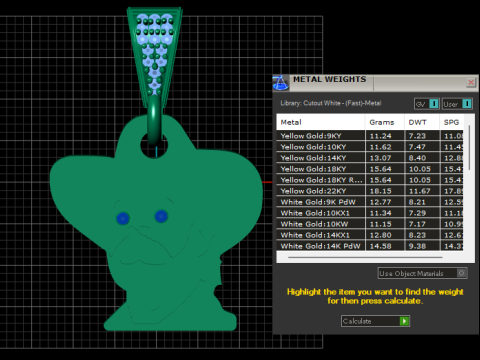Image resolution: width=480 pixels, height=360 pixels.
Task: Select the Yellow Gold:10KY row
Action: (370, 147)
